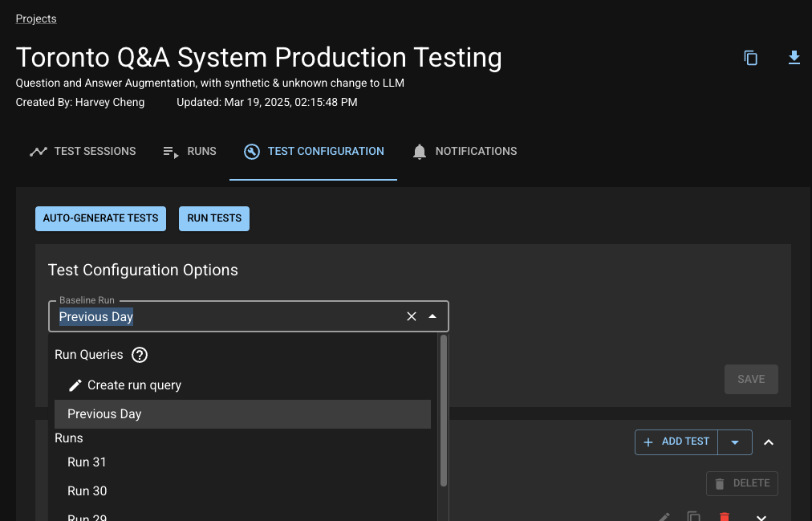Click the Run Queries help question mark
Image resolution: width=812 pixels, height=521 pixels.
pyautogui.click(x=140, y=355)
